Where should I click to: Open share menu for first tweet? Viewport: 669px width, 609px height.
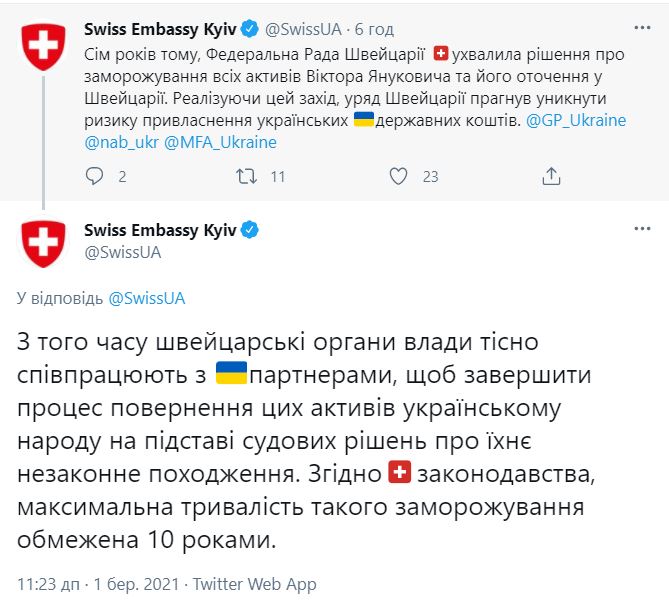pos(550,177)
